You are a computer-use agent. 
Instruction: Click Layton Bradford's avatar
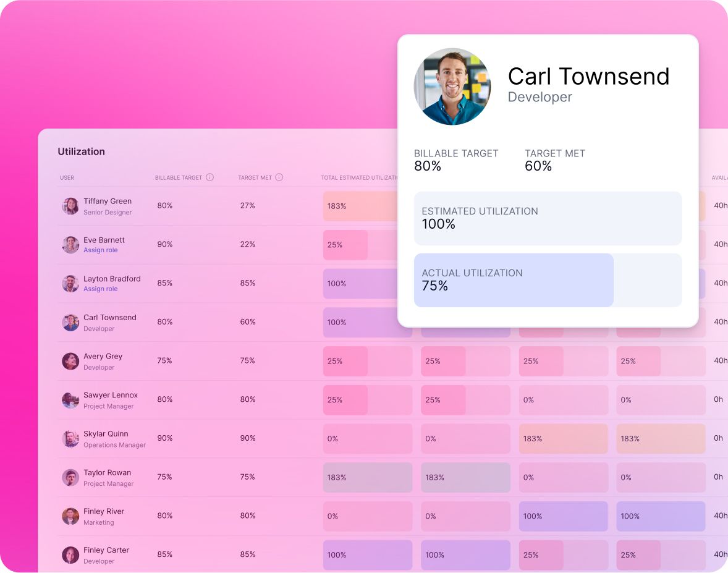70,283
